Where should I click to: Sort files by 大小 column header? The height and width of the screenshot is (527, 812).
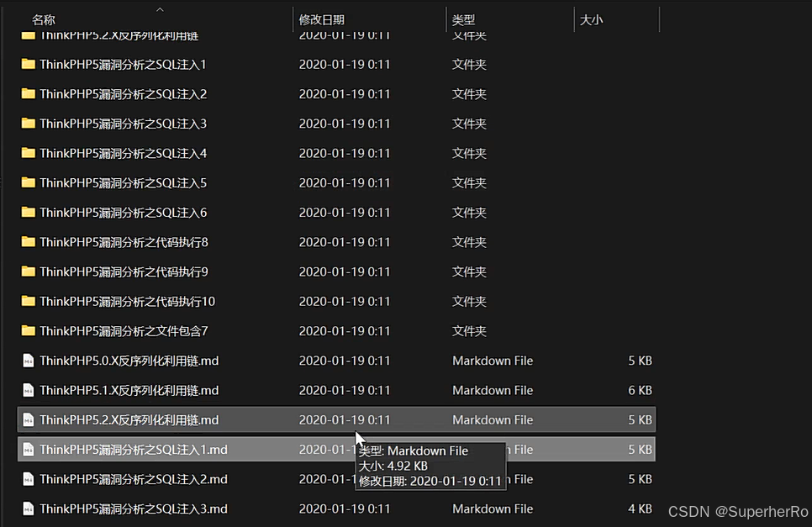tap(592, 19)
